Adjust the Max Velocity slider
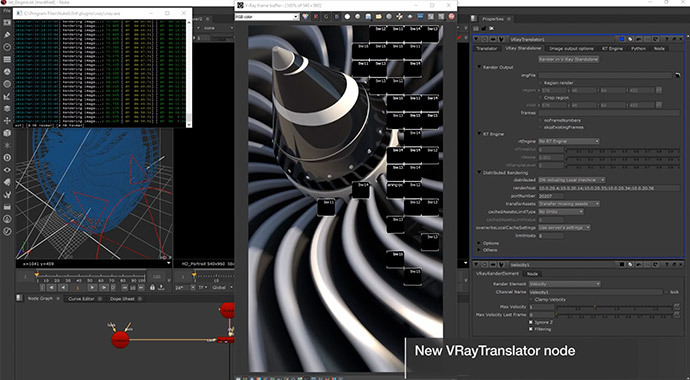This screenshot has height=380, width=690. (614, 307)
